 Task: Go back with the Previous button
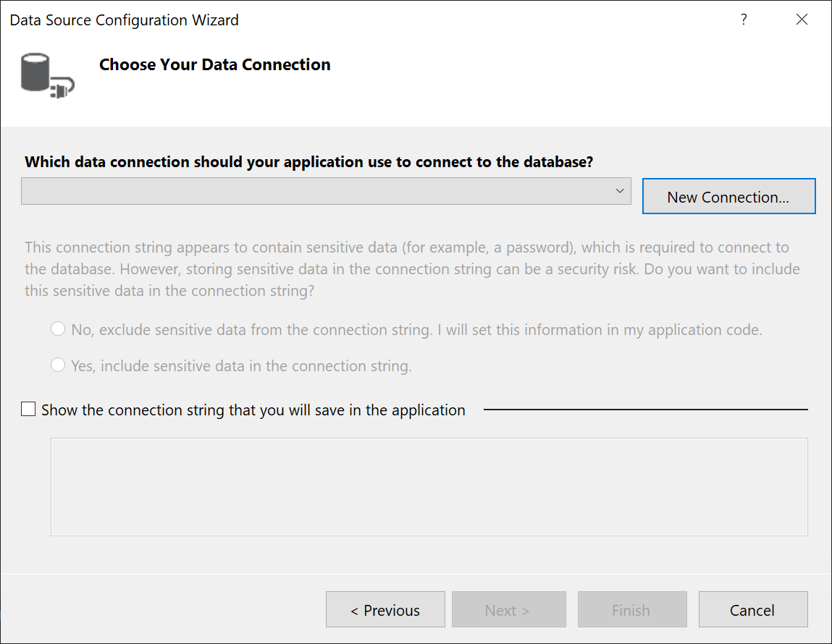coord(385,610)
